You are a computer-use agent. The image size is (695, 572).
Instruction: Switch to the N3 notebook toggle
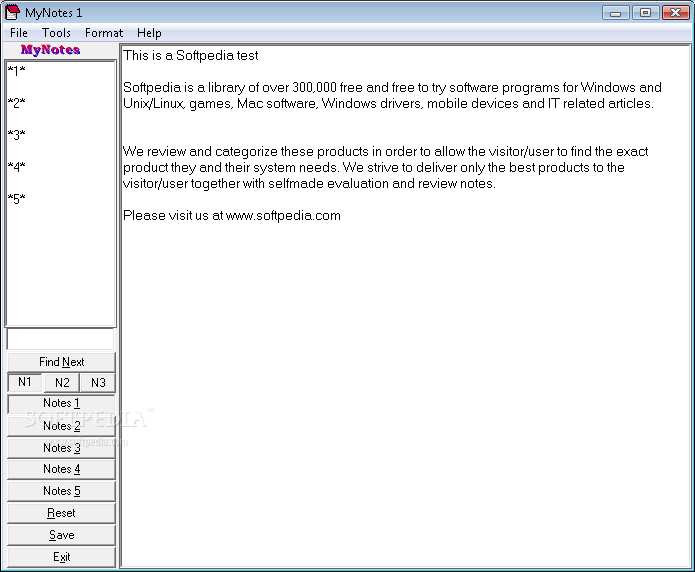click(x=98, y=382)
